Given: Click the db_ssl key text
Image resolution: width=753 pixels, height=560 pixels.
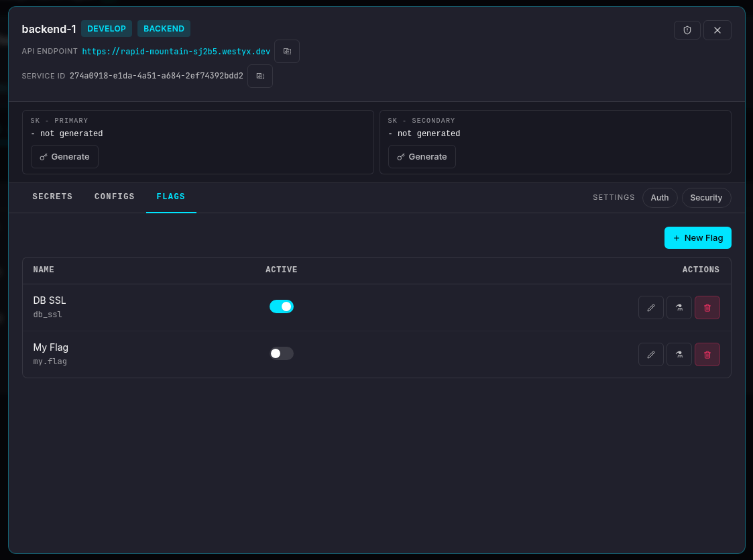Looking at the screenshot, I should pos(48,315).
